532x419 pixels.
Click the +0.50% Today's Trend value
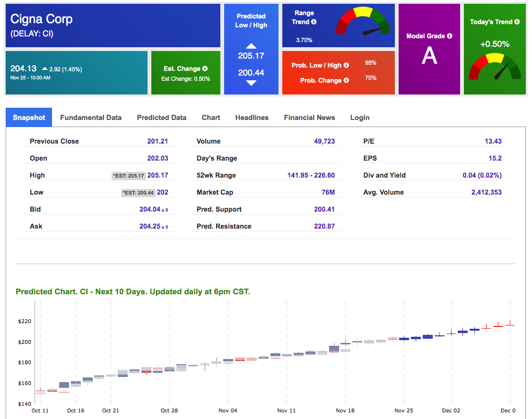click(495, 44)
